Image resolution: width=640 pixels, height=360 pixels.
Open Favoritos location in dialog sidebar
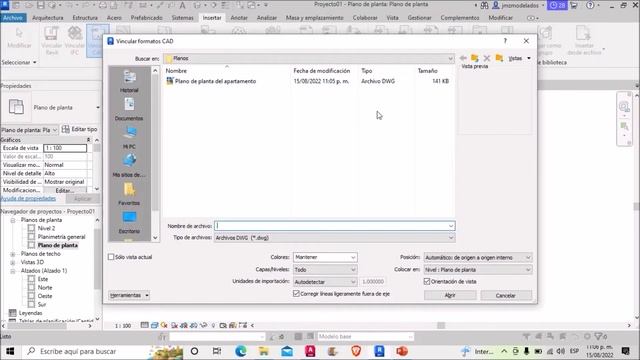coord(129,193)
